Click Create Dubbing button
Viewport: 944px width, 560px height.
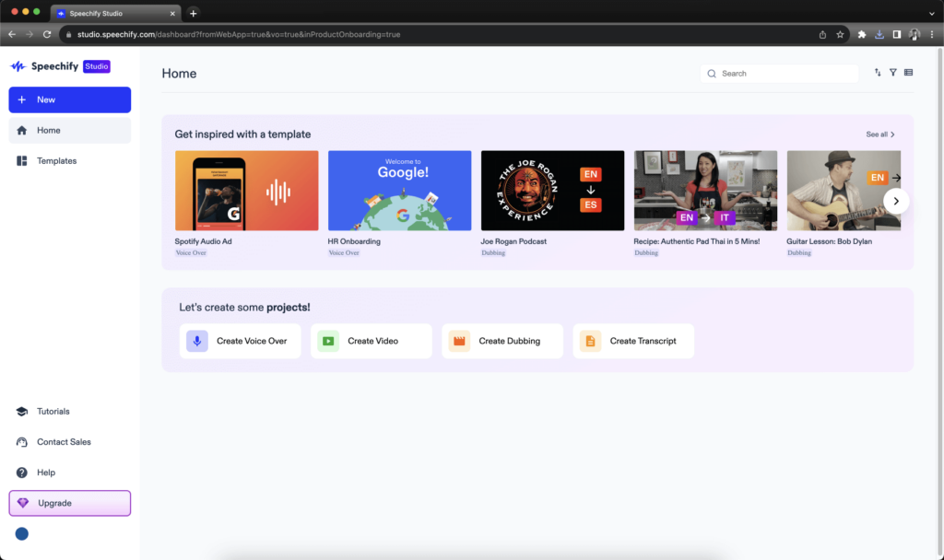502,341
